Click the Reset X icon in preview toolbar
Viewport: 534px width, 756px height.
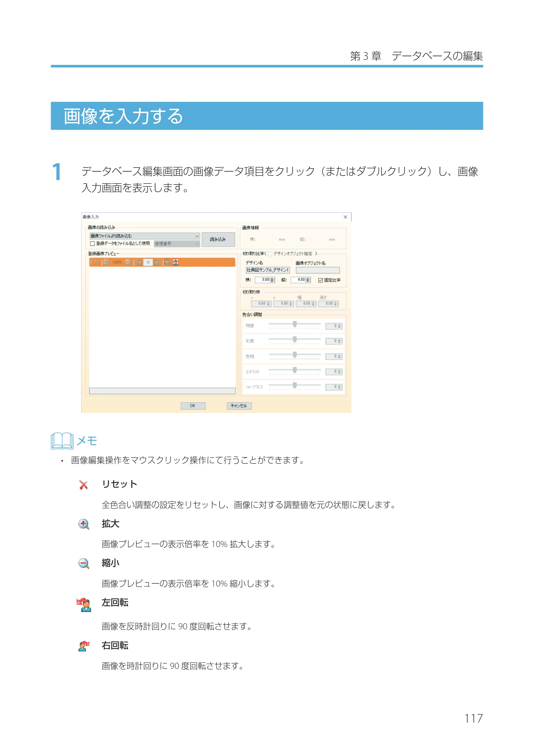pyautogui.click(x=96, y=262)
